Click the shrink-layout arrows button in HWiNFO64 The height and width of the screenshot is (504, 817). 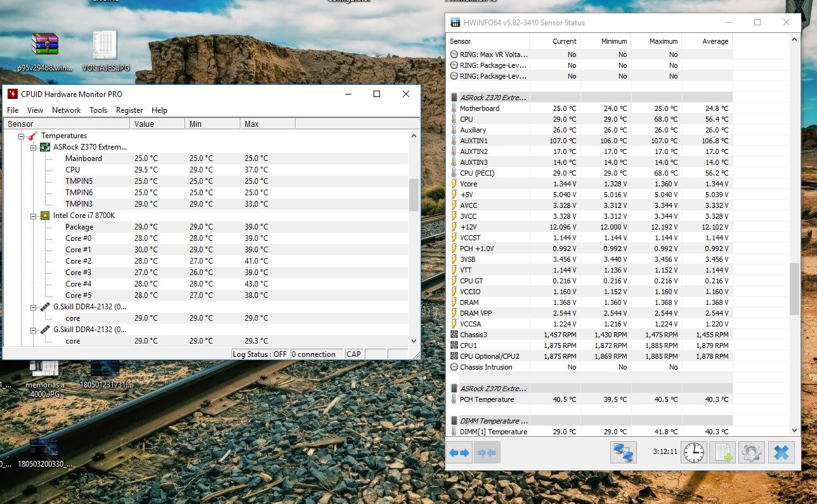tap(487, 453)
